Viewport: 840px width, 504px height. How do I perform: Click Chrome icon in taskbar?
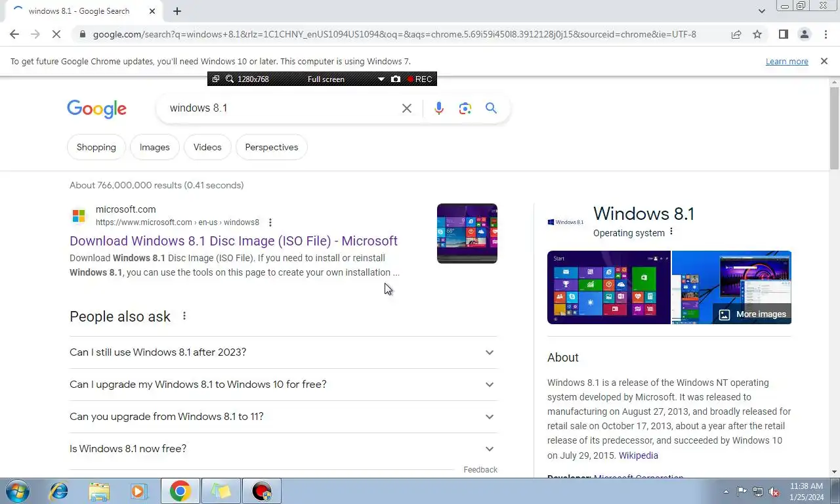tap(180, 491)
